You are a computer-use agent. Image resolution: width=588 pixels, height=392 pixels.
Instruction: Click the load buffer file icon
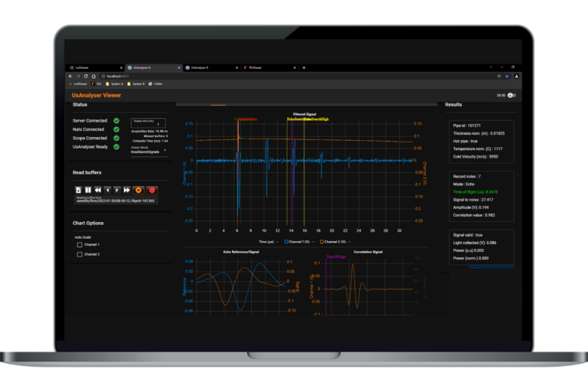[78, 189]
